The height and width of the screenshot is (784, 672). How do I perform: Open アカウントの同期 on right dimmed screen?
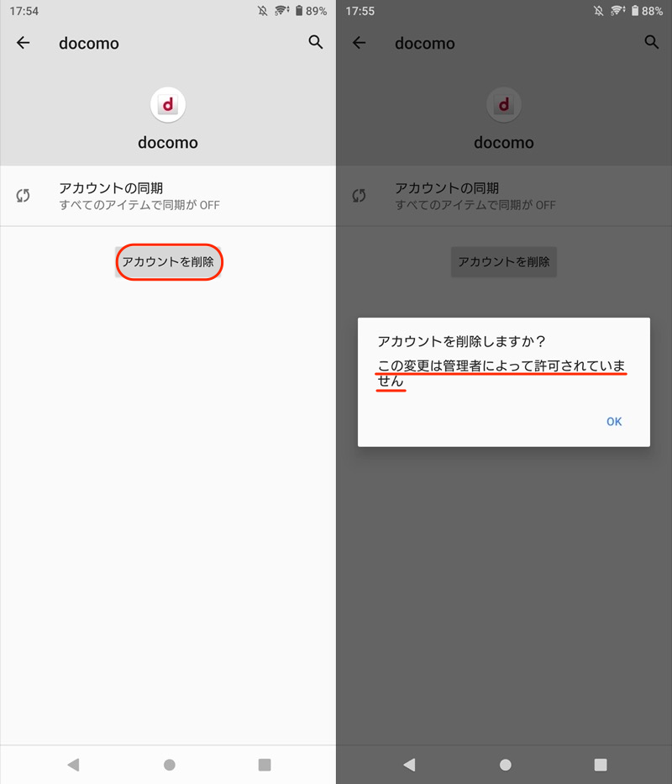point(504,196)
